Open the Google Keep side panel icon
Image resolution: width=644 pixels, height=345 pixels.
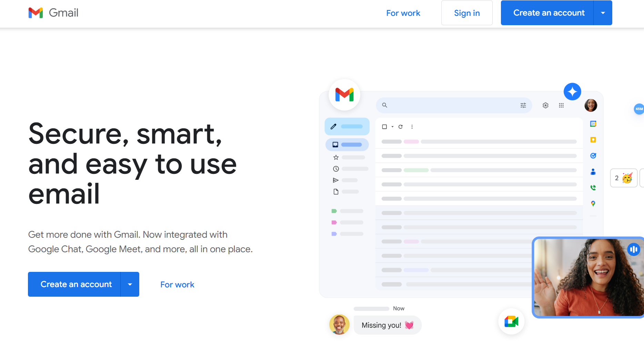click(593, 140)
